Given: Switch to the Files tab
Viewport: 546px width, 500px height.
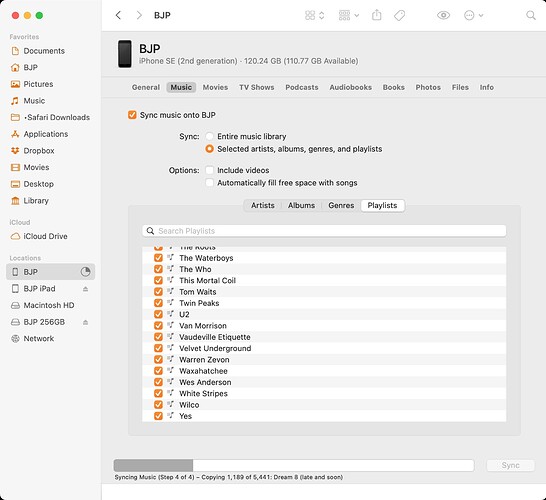Looking at the screenshot, I should pyautogui.click(x=460, y=87).
